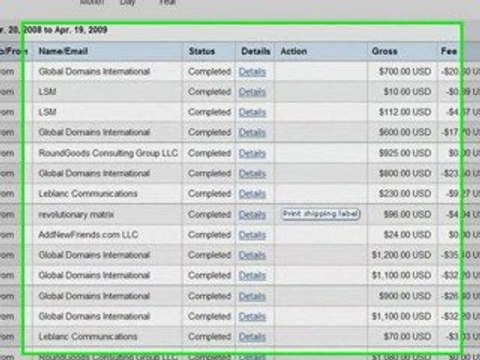Click the $70.00 USD gross amount
Image resolution: width=480 pixels, height=360 pixels.
pos(407,337)
